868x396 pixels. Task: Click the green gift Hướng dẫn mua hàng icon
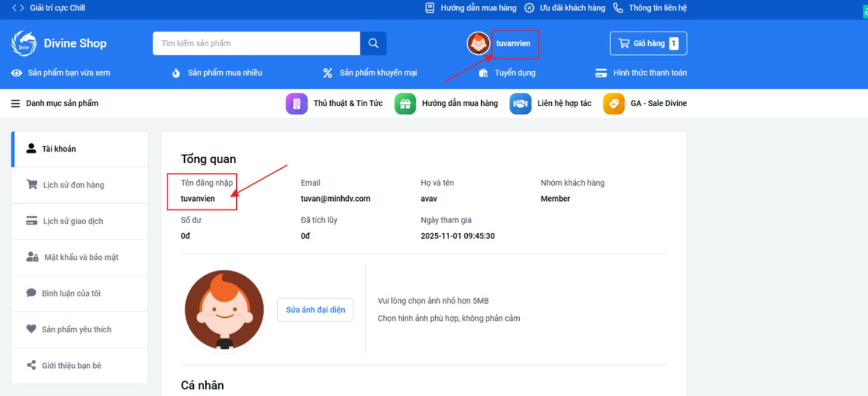[405, 103]
